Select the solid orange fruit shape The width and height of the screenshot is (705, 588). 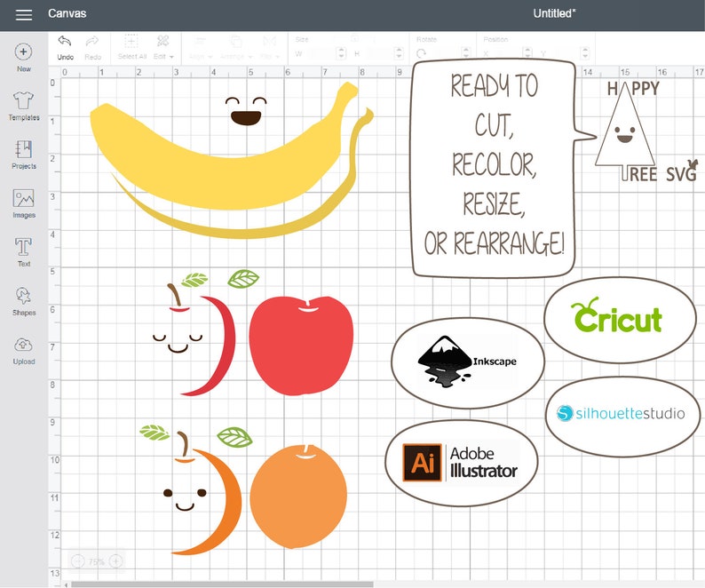298,497
